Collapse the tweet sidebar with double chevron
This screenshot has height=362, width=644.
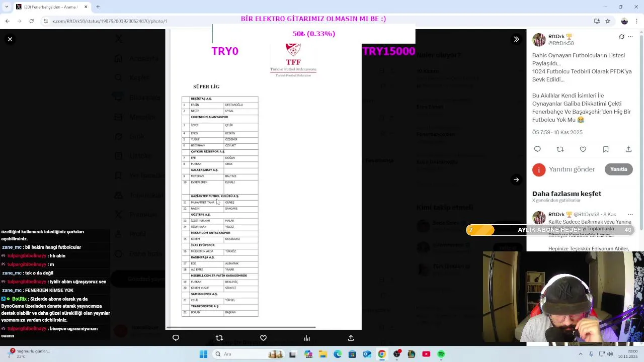click(516, 39)
